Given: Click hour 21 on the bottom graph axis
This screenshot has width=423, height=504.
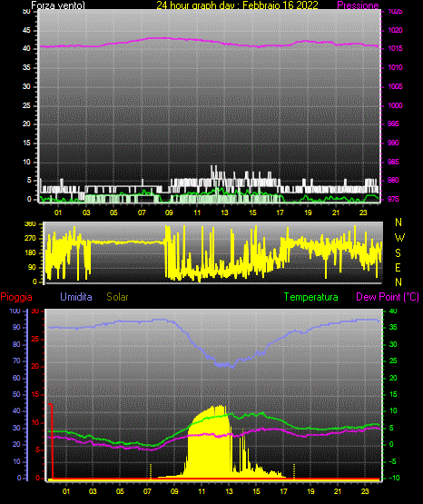Looking at the screenshot, I should (338, 491).
